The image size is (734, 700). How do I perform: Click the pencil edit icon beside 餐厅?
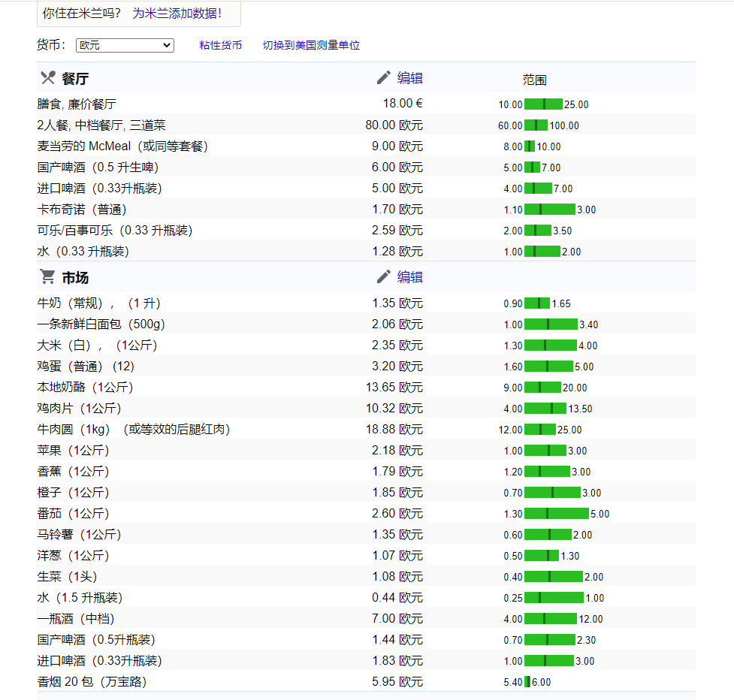pyautogui.click(x=385, y=77)
